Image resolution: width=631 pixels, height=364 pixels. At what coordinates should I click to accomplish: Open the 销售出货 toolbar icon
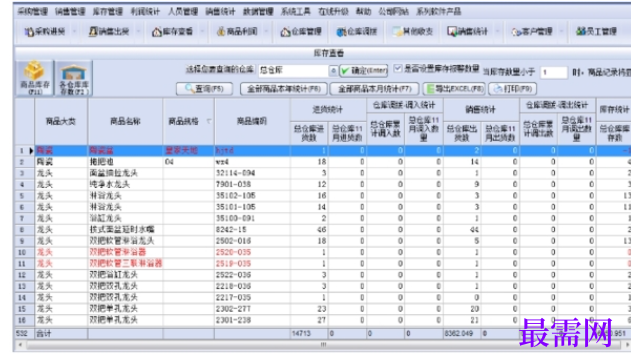pyautogui.click(x=109, y=31)
